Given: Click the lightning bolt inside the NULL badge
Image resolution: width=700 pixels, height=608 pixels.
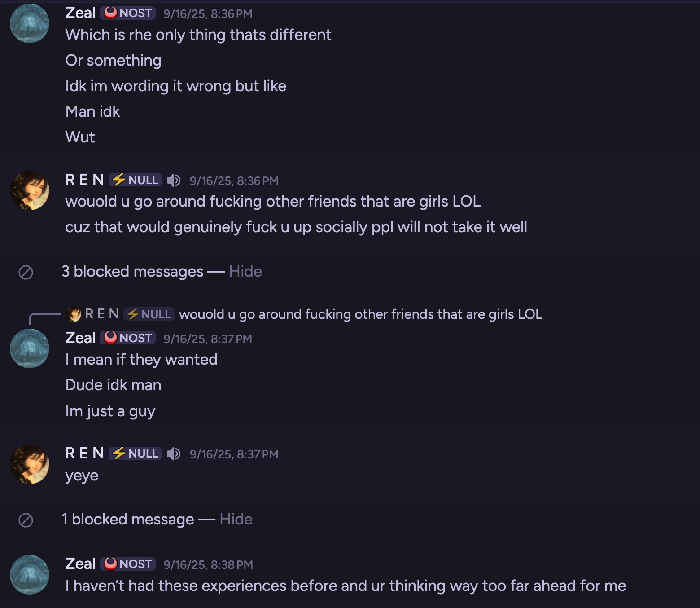Looking at the screenshot, I should pos(118,180).
